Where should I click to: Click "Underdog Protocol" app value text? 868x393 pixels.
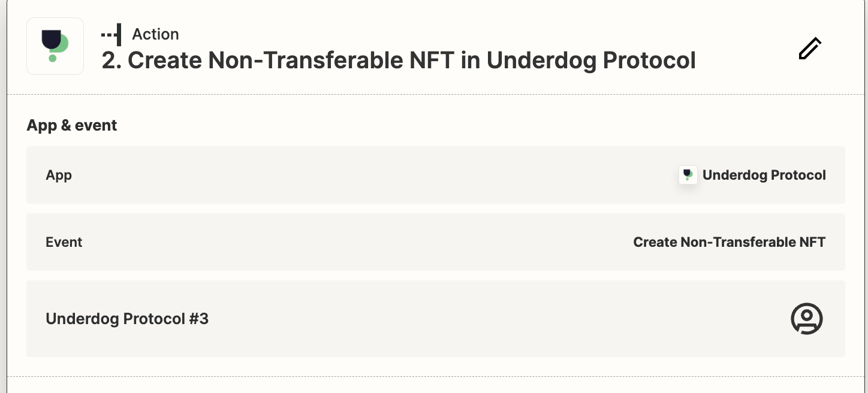[764, 175]
